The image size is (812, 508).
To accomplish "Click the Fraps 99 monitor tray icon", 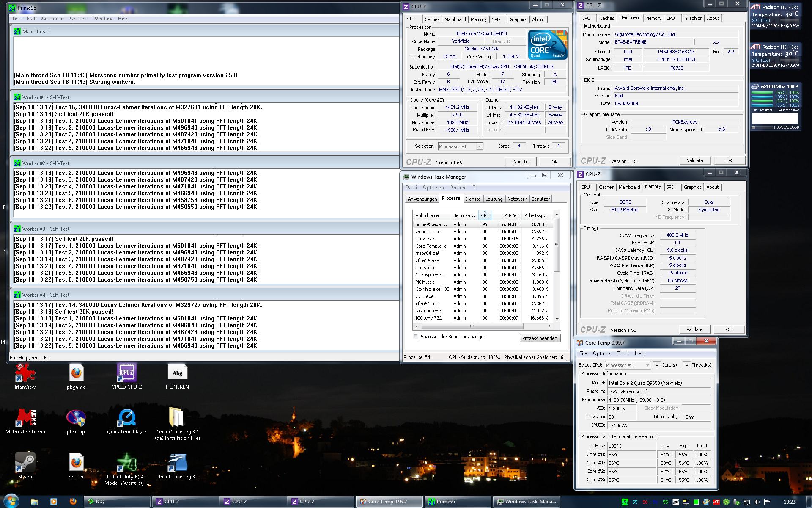I will pyautogui.click(x=686, y=502).
